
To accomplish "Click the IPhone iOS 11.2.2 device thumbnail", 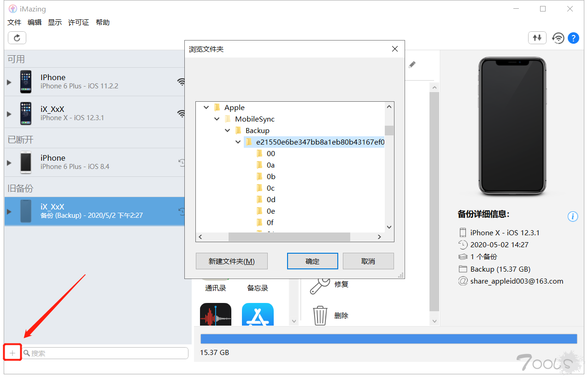I will point(26,82).
